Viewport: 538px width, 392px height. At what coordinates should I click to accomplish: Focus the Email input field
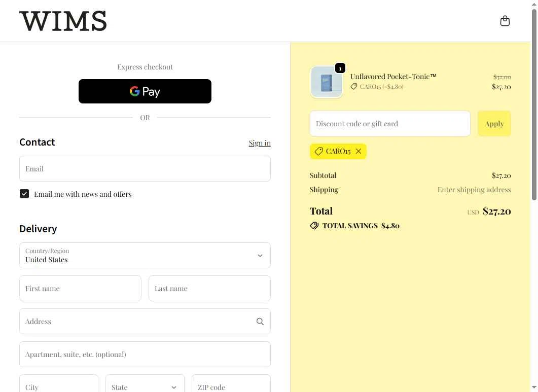tap(145, 168)
